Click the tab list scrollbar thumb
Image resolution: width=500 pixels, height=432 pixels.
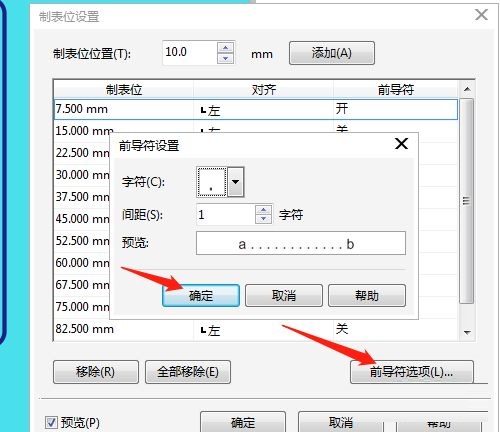467,201
